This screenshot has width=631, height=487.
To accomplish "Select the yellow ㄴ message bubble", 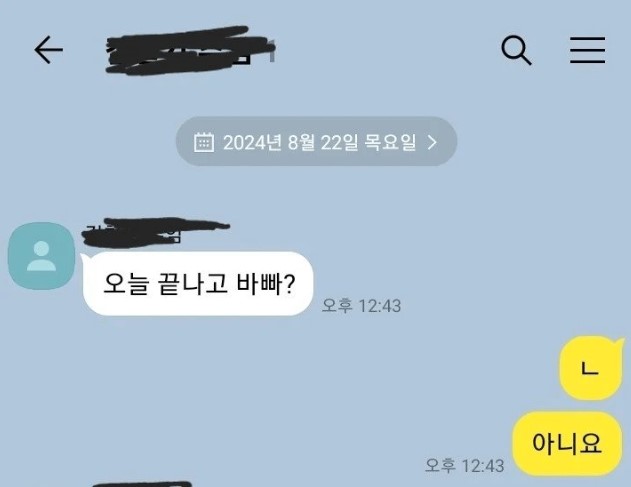I will (x=590, y=367).
